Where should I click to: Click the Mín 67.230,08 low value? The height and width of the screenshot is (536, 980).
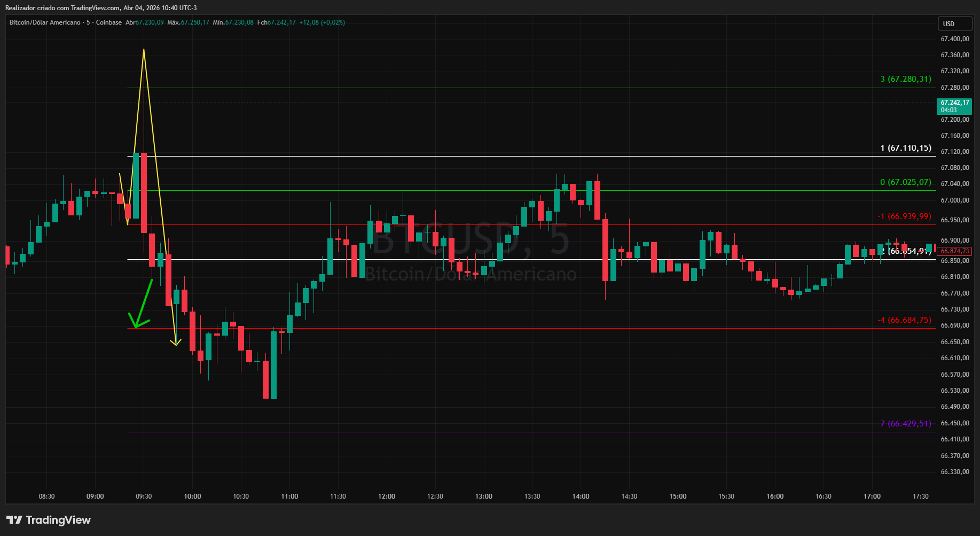[x=233, y=22]
